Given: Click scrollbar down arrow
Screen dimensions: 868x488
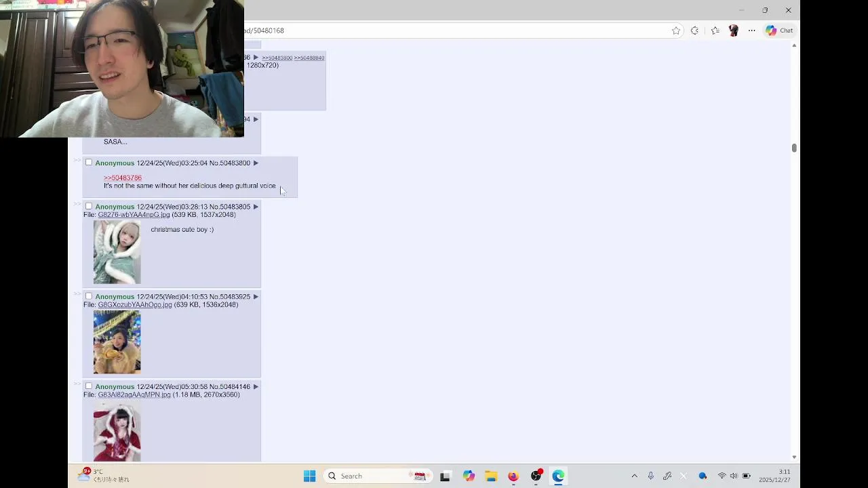Looking at the screenshot, I should coord(794,457).
